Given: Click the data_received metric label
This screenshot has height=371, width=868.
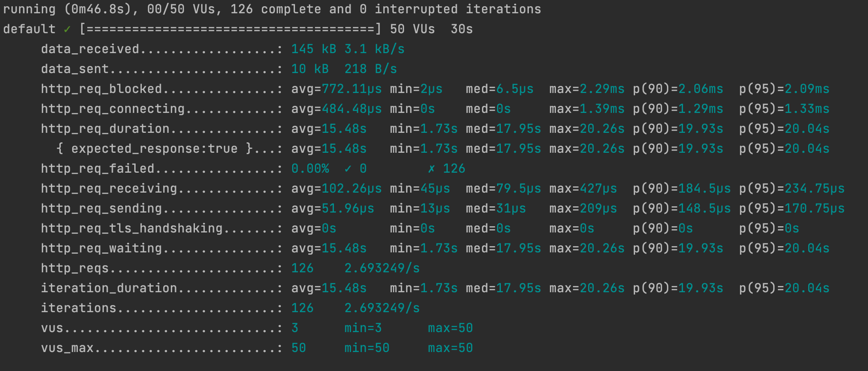Looking at the screenshot, I should (90, 49).
